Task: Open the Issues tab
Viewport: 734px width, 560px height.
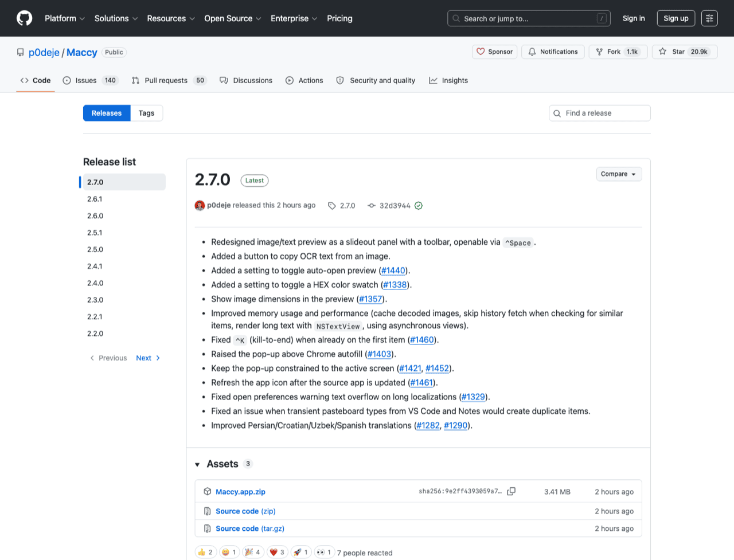Action: [90, 80]
